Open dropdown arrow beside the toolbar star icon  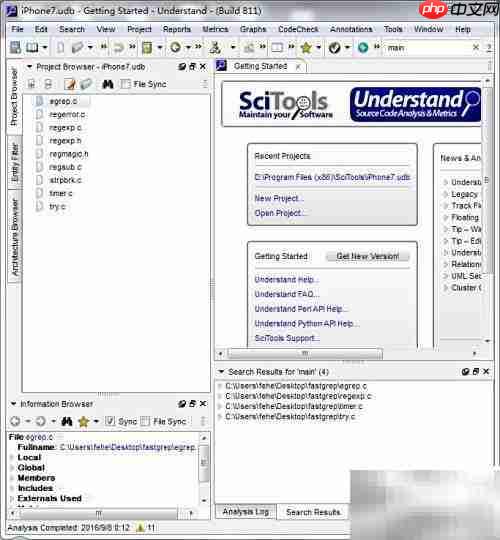tap(319, 48)
